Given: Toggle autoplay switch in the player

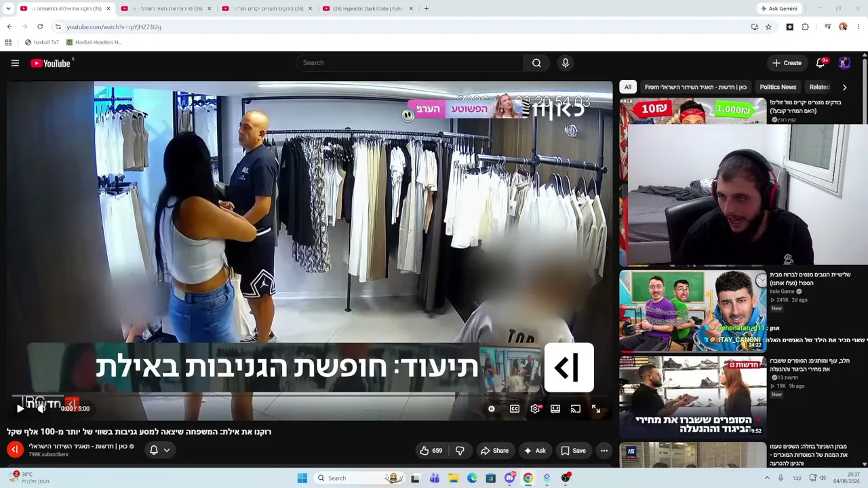Looking at the screenshot, I should click(x=492, y=409).
